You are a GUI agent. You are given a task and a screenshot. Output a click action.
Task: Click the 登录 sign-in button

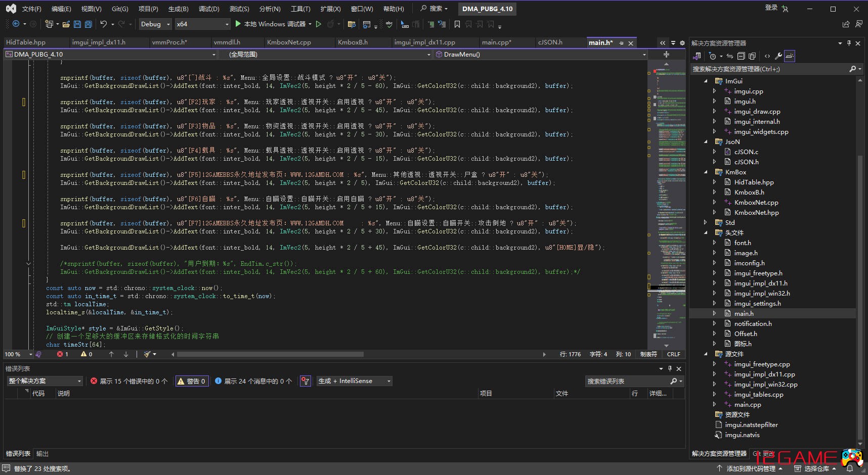point(771,8)
